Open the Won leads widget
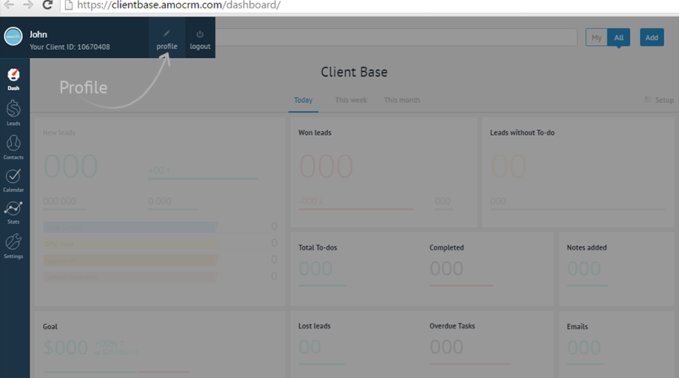Image resolution: width=679 pixels, height=378 pixels. pos(383,172)
